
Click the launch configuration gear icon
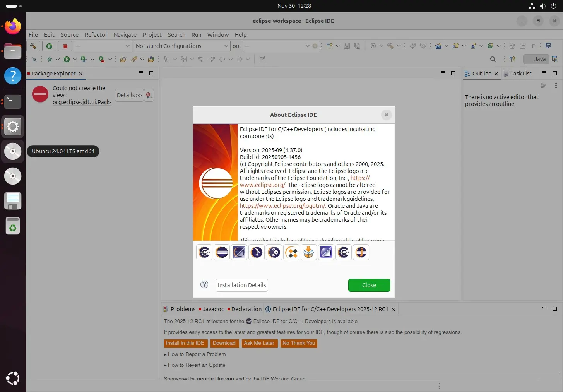315,46
